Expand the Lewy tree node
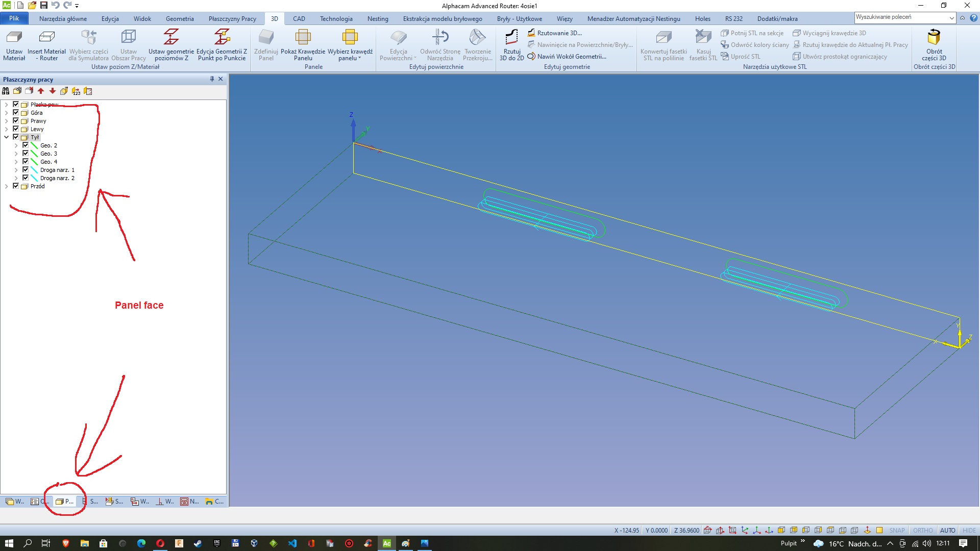This screenshot has width=980, height=551. coord(6,129)
